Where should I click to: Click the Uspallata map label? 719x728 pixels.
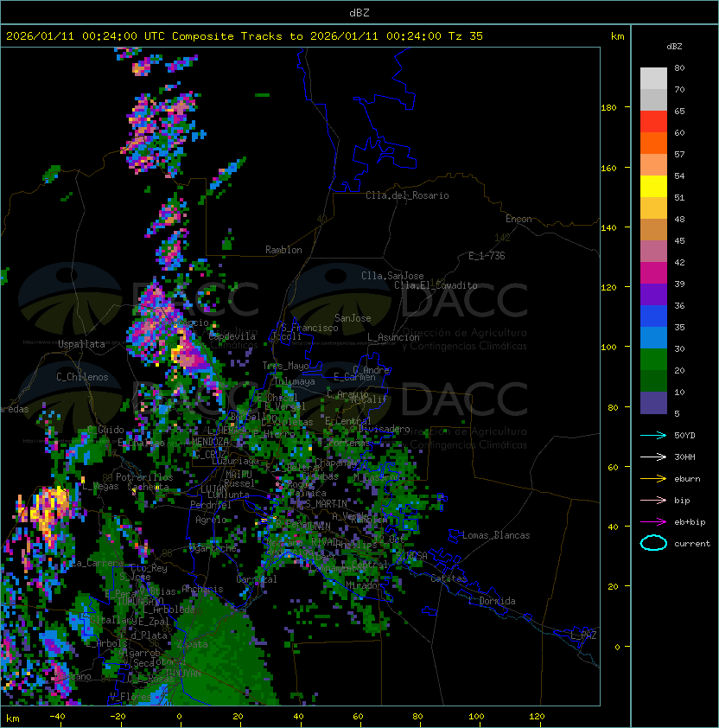82,344
